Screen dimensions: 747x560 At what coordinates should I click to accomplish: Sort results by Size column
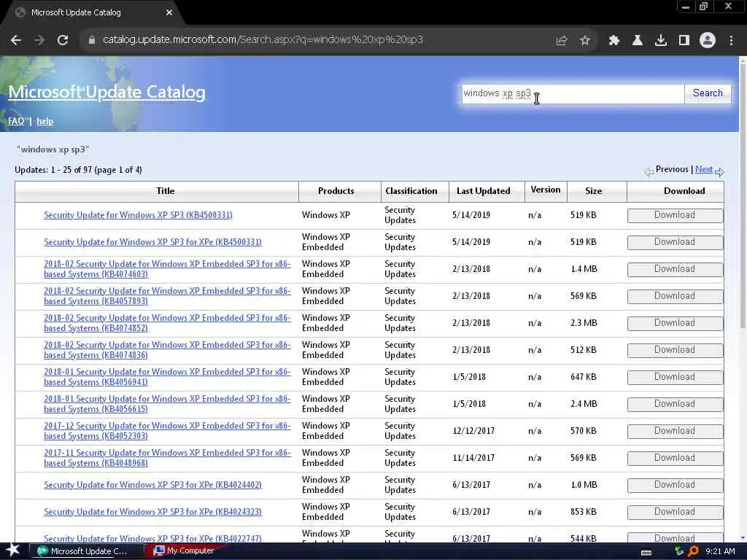593,191
